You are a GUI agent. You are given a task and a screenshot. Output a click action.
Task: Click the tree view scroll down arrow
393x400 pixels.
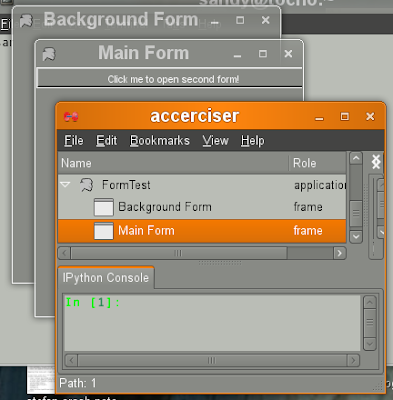coord(356,237)
